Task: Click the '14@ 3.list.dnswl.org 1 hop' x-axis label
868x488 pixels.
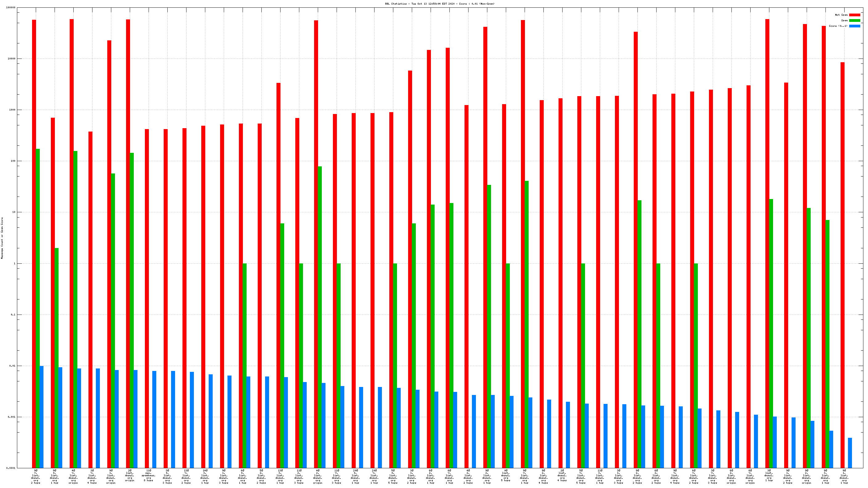Action: 205,477
